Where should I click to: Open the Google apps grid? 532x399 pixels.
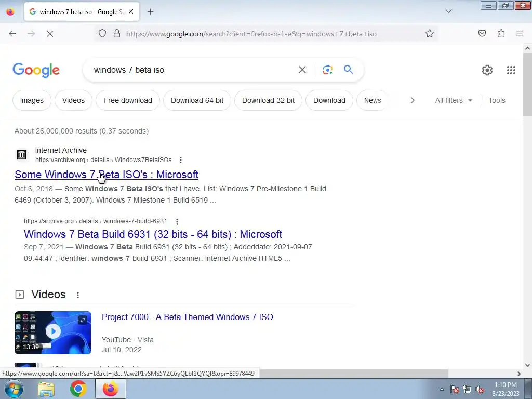click(x=511, y=70)
